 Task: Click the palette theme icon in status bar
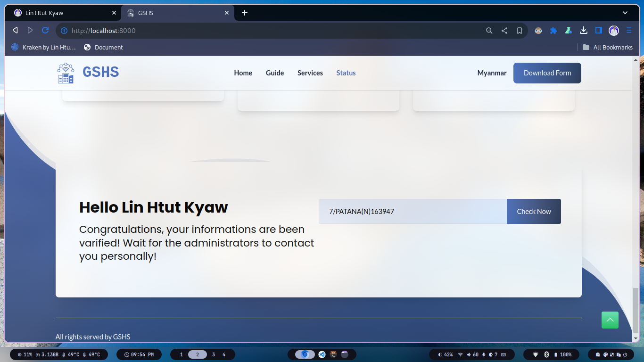[605, 354]
